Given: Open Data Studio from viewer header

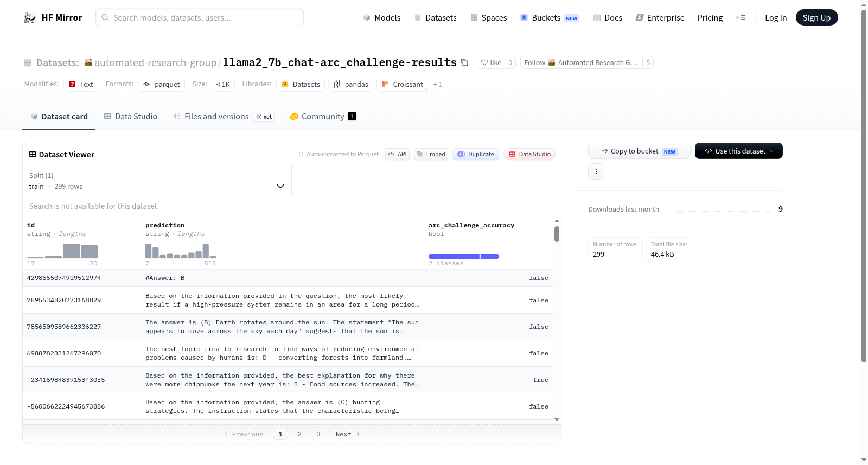Looking at the screenshot, I should point(529,154).
